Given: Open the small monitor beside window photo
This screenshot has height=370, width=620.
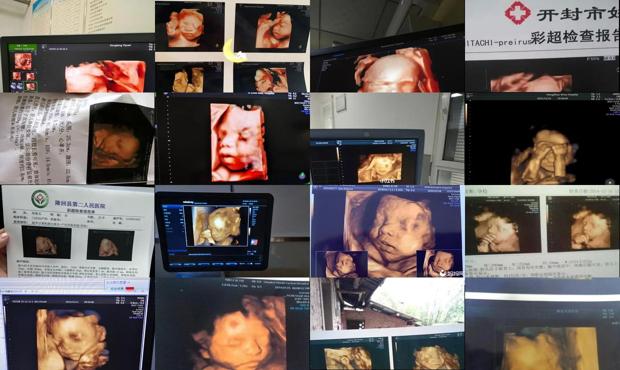Looking at the screenshot, I should click(387, 139).
